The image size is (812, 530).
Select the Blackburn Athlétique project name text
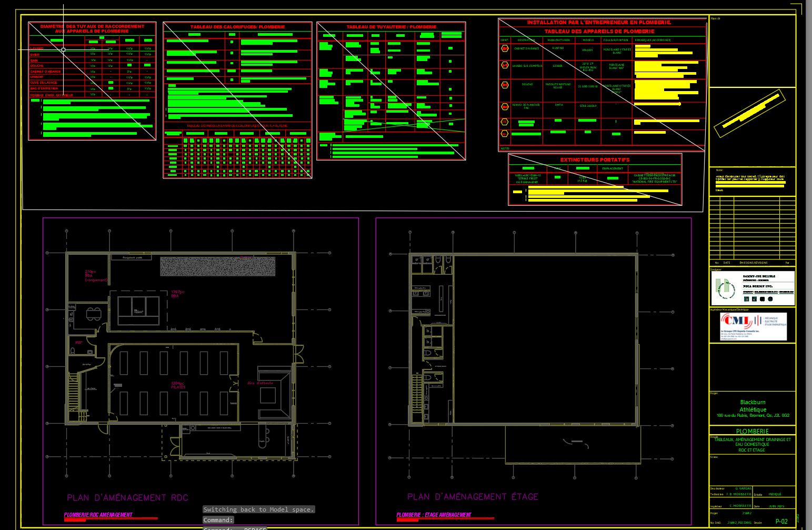pyautogui.click(x=753, y=406)
